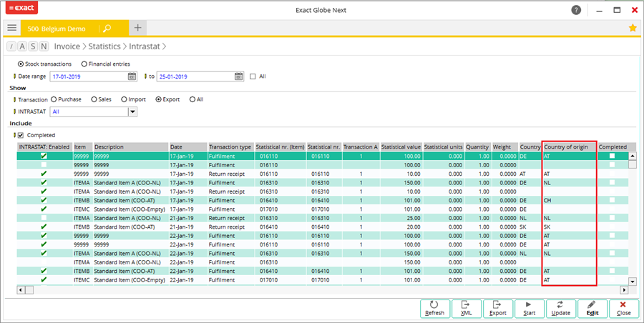Click CH country of origin cell
The width and height of the screenshot is (644, 323).
click(570, 200)
